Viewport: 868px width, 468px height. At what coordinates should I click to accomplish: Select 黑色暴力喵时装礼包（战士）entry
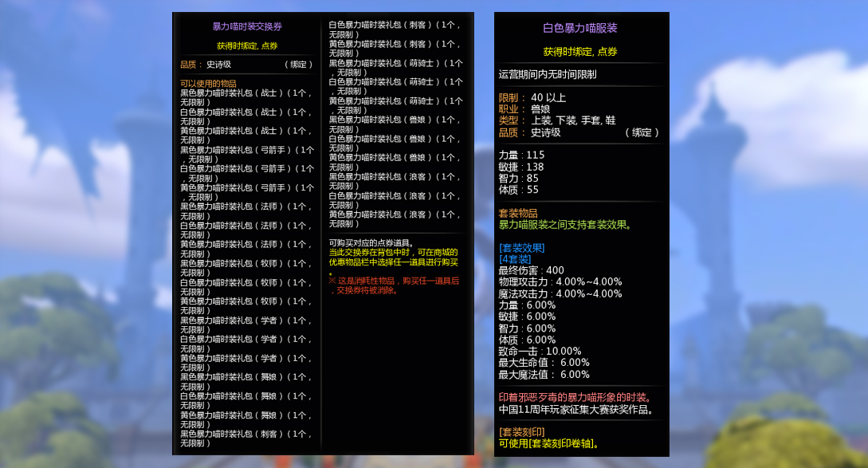[245, 92]
